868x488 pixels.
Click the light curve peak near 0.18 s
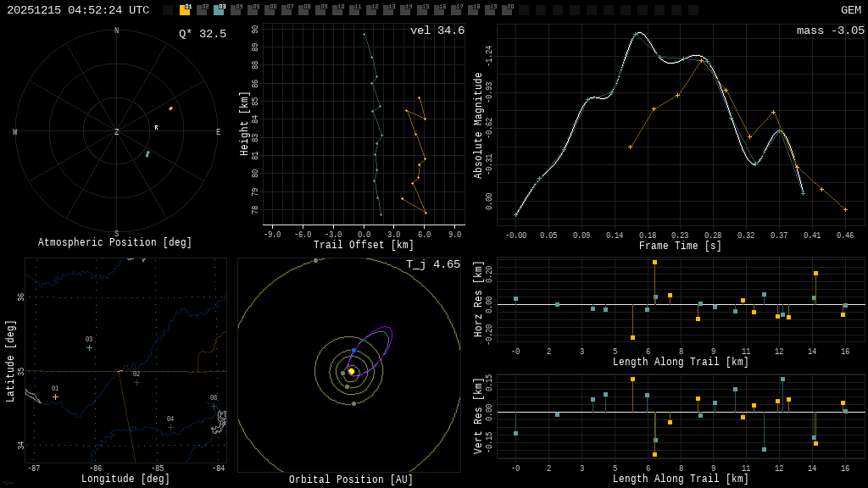[638, 33]
